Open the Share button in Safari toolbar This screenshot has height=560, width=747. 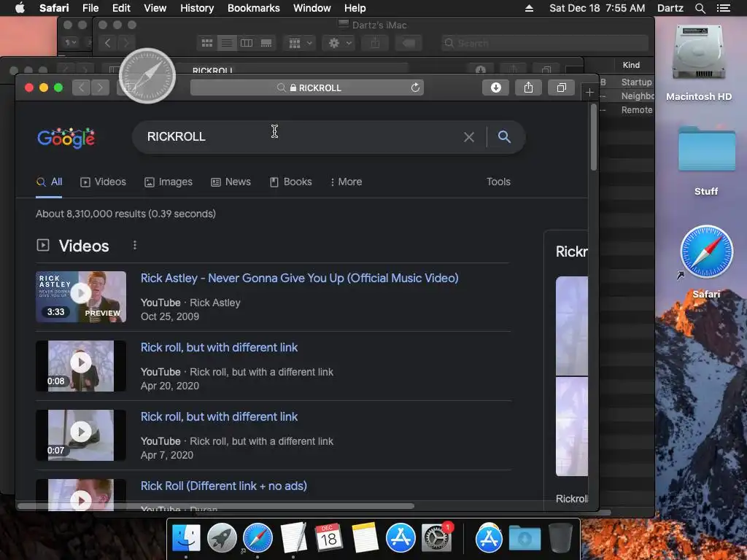pos(528,87)
